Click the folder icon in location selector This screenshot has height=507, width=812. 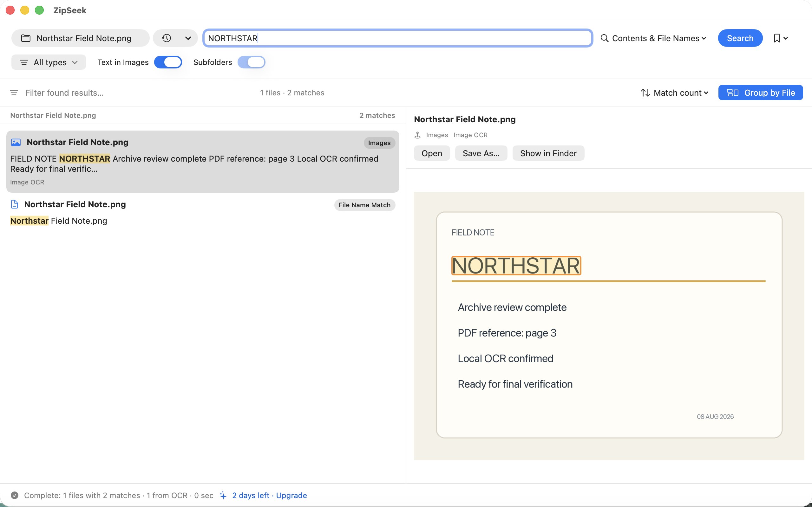click(26, 38)
